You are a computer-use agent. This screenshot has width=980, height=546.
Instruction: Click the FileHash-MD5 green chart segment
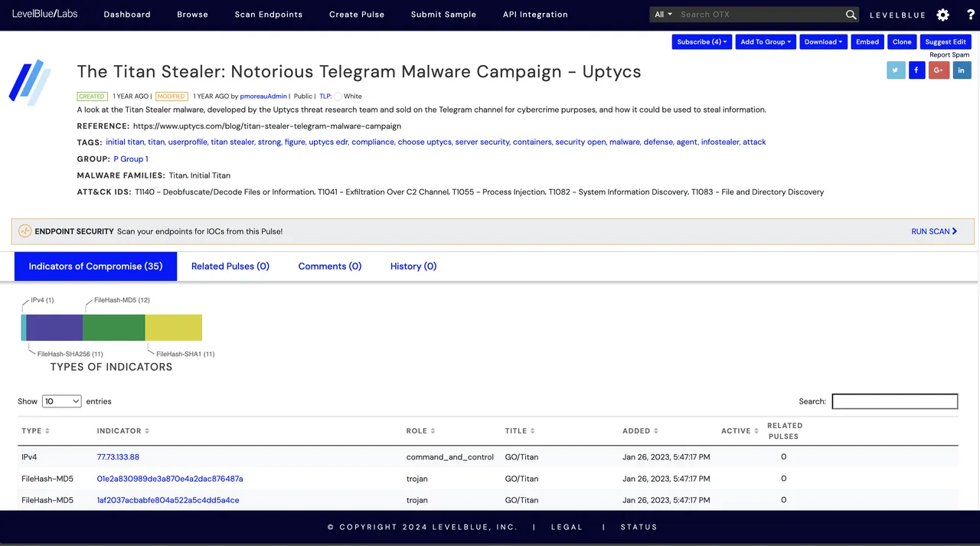coord(114,327)
